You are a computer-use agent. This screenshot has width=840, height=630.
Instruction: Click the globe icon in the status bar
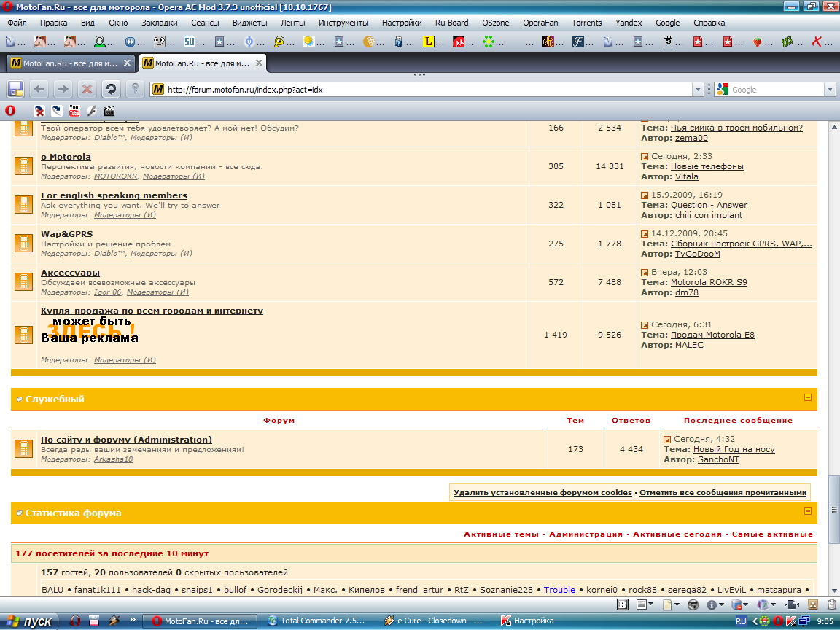(693, 604)
